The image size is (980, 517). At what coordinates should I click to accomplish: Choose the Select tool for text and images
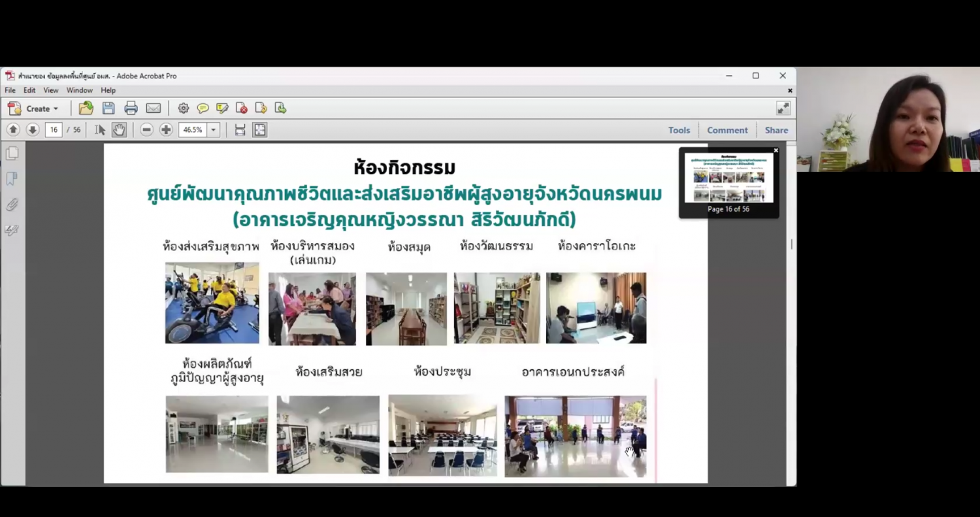point(100,129)
